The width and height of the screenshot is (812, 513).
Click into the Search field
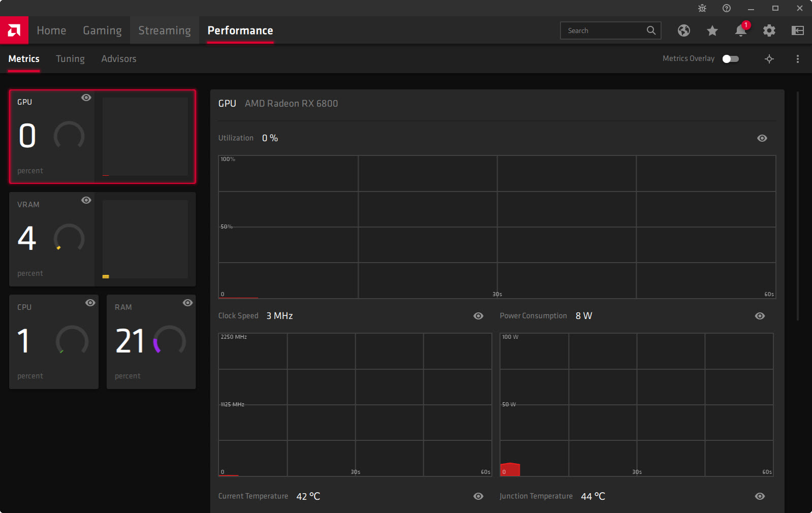pyautogui.click(x=604, y=30)
